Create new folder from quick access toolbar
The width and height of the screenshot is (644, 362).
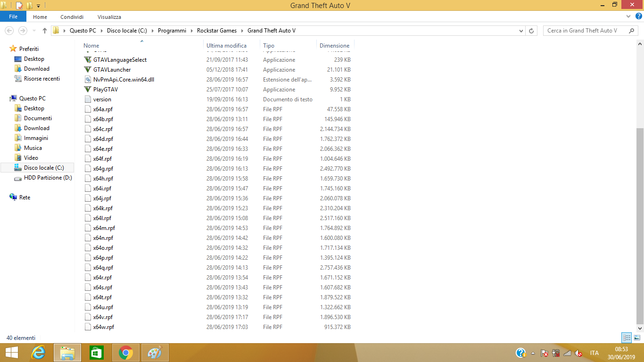pyautogui.click(x=29, y=6)
